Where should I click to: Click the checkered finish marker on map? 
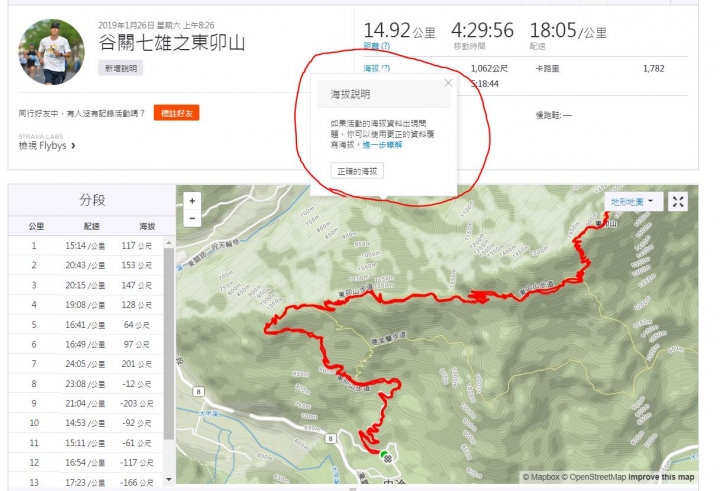(388, 458)
